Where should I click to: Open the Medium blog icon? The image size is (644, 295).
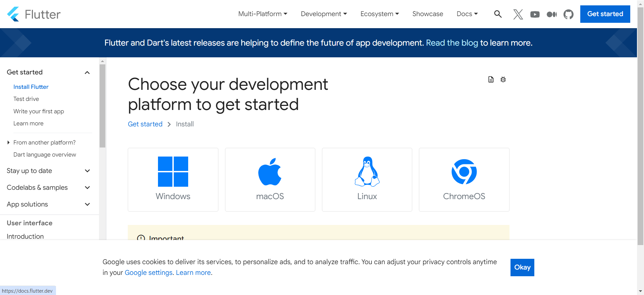click(x=551, y=14)
